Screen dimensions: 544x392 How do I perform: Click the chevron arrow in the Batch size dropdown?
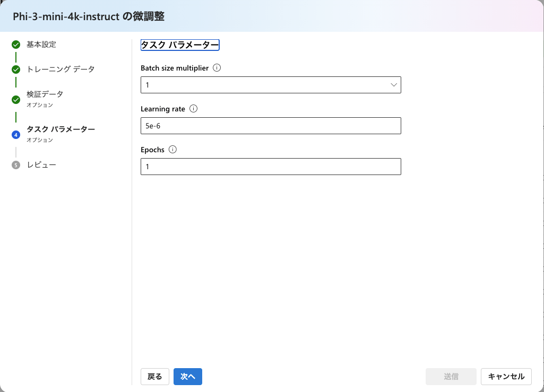[394, 85]
